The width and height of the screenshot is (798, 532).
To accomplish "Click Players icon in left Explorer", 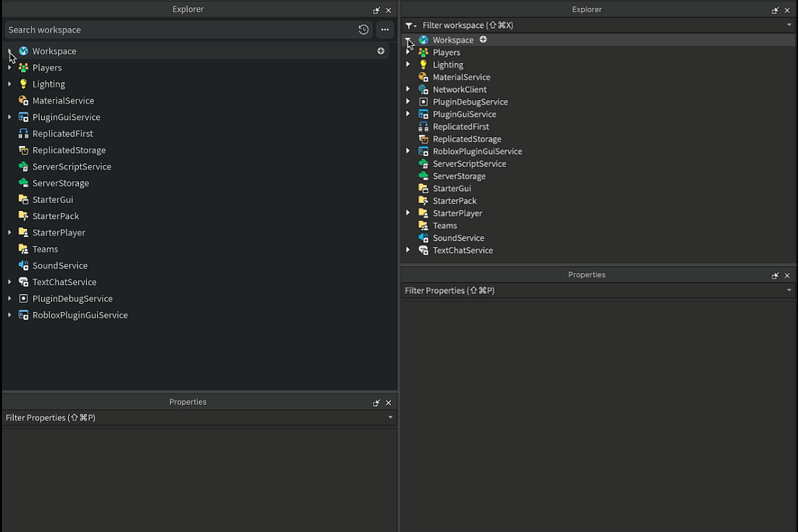I will pos(23,68).
